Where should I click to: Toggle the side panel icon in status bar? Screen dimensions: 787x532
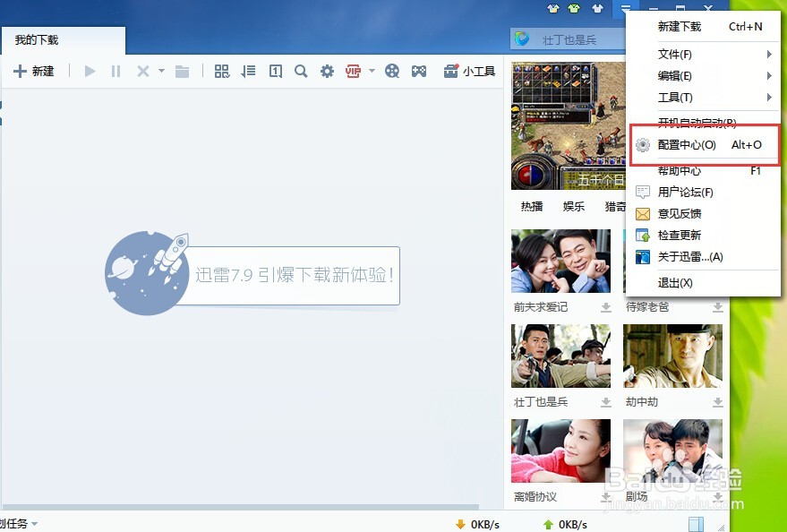tap(696, 524)
